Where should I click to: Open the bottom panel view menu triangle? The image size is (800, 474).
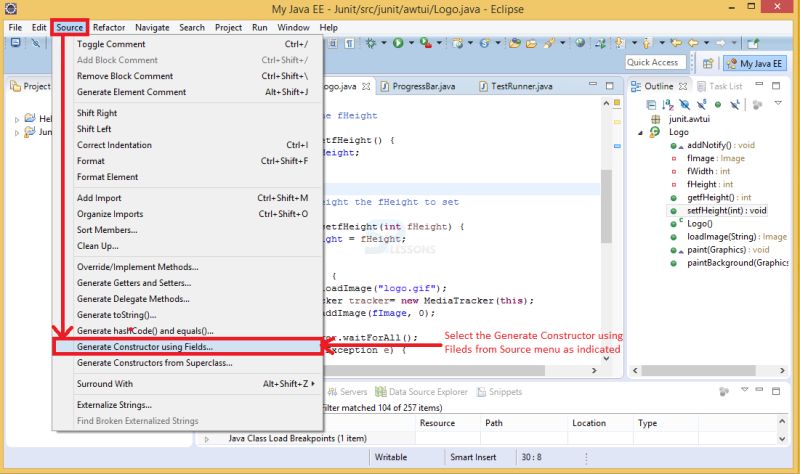(x=744, y=389)
